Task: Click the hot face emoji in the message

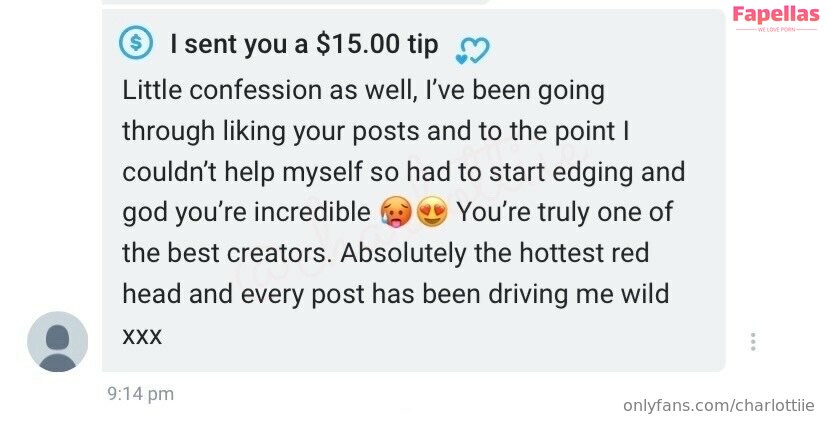Action: click(395, 212)
